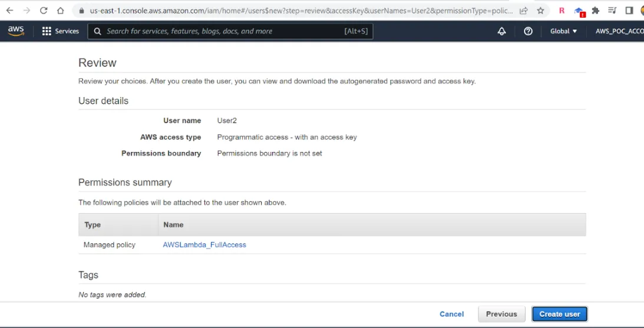Bookmark this page with the star icon
This screenshot has height=328, width=644.
(540, 11)
